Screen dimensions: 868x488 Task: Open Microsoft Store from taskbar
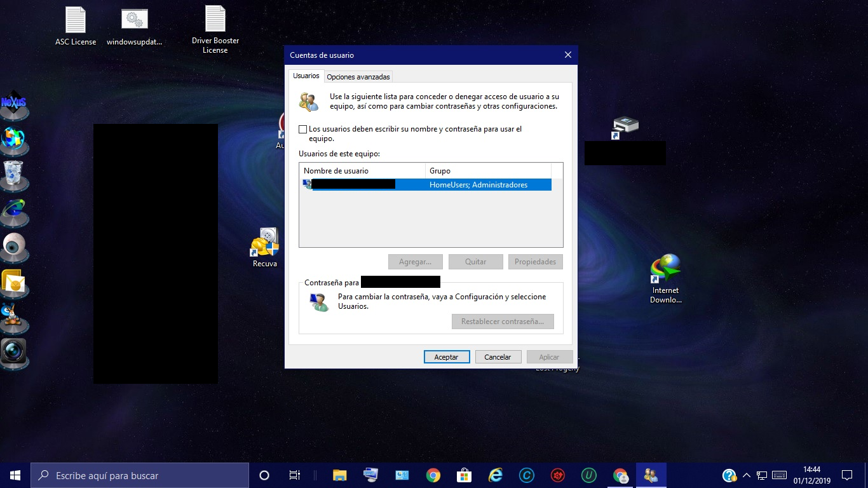465,475
